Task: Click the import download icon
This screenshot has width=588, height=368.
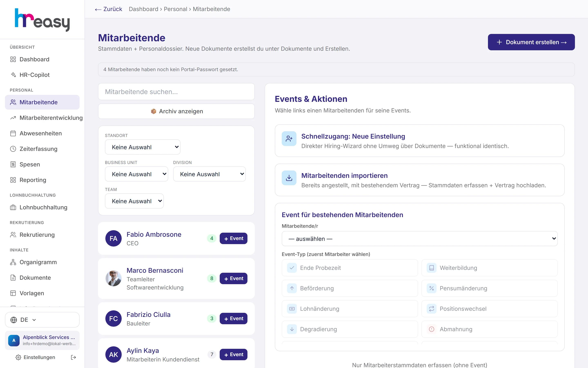Action: (x=289, y=178)
